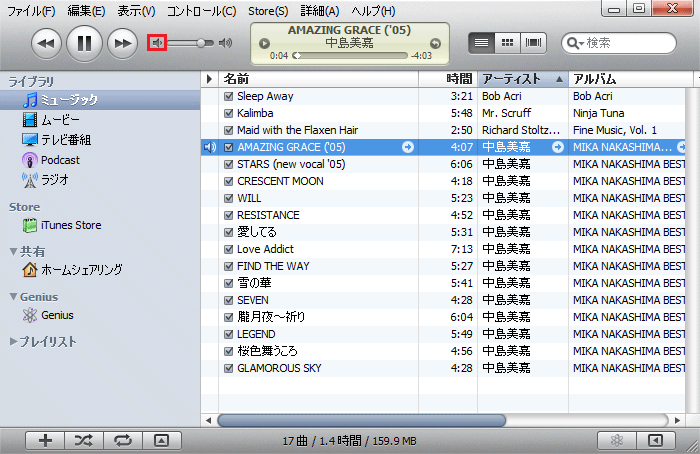Uncheck the Sleep Away song checkbox
Image resolution: width=700 pixels, height=454 pixels.
click(229, 97)
